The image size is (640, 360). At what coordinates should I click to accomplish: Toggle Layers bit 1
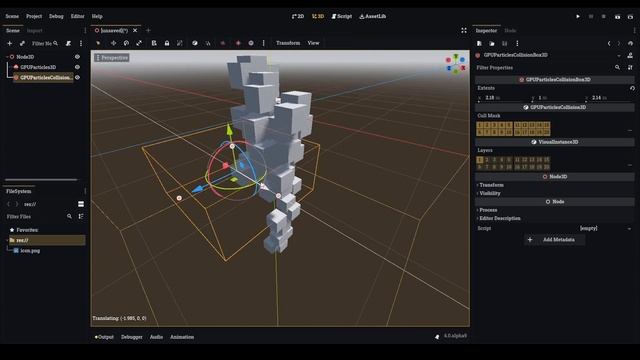pos(480,160)
